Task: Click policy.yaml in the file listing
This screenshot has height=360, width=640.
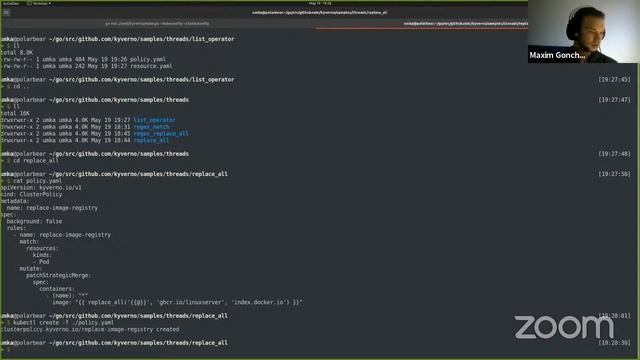Action: point(148,59)
